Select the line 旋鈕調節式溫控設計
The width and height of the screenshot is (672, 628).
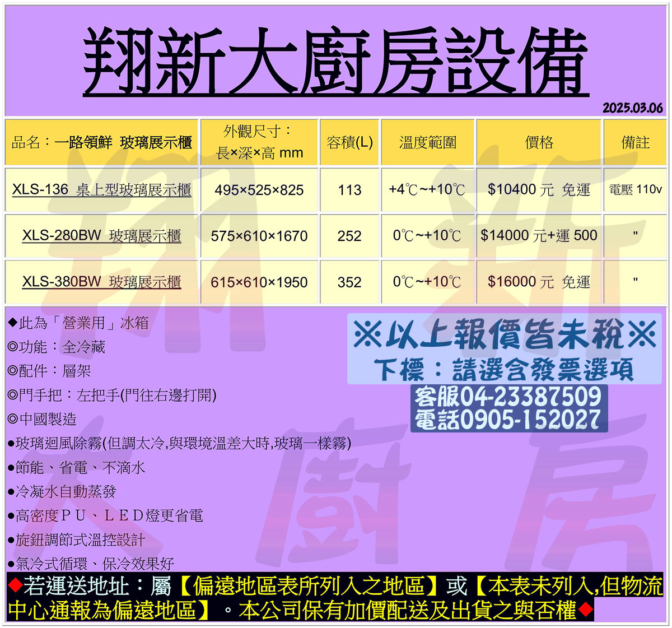click(77, 539)
